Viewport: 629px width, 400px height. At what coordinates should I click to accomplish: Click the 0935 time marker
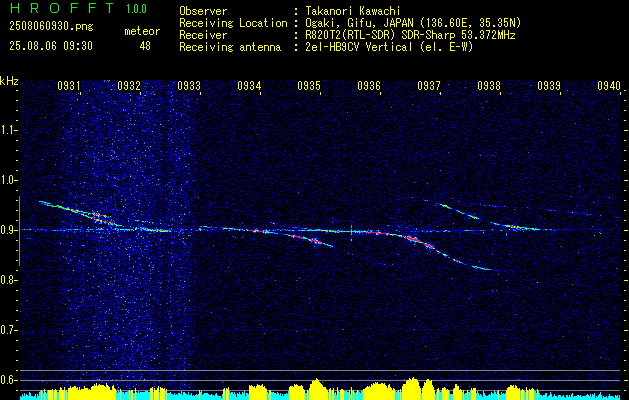[309, 85]
